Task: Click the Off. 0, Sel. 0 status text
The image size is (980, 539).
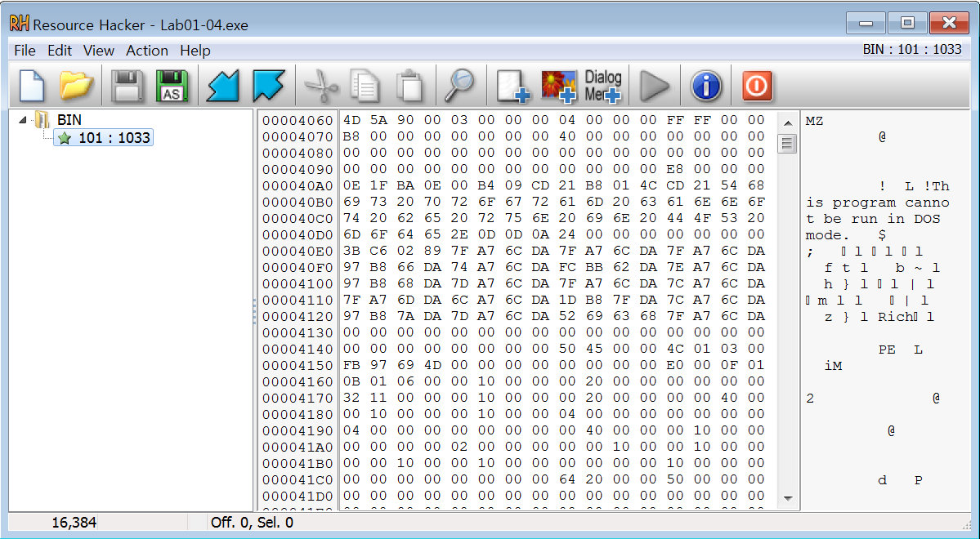Action: click(252, 522)
